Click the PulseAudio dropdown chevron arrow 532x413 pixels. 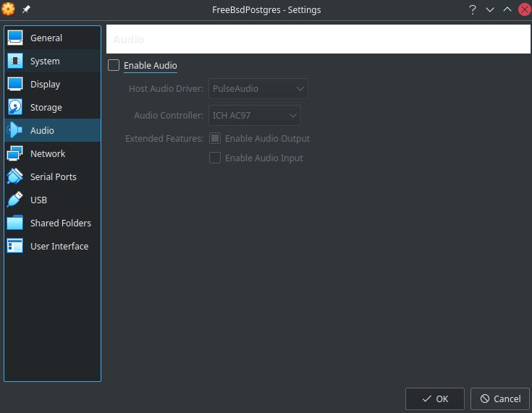[300, 89]
